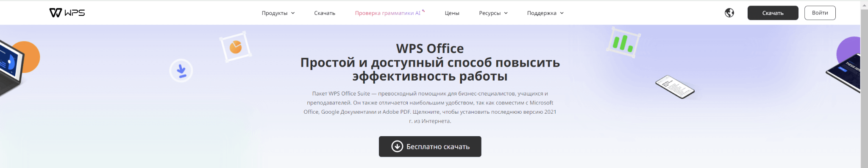
Task: Open Проверка грамматики AI link
Action: [x=389, y=13]
